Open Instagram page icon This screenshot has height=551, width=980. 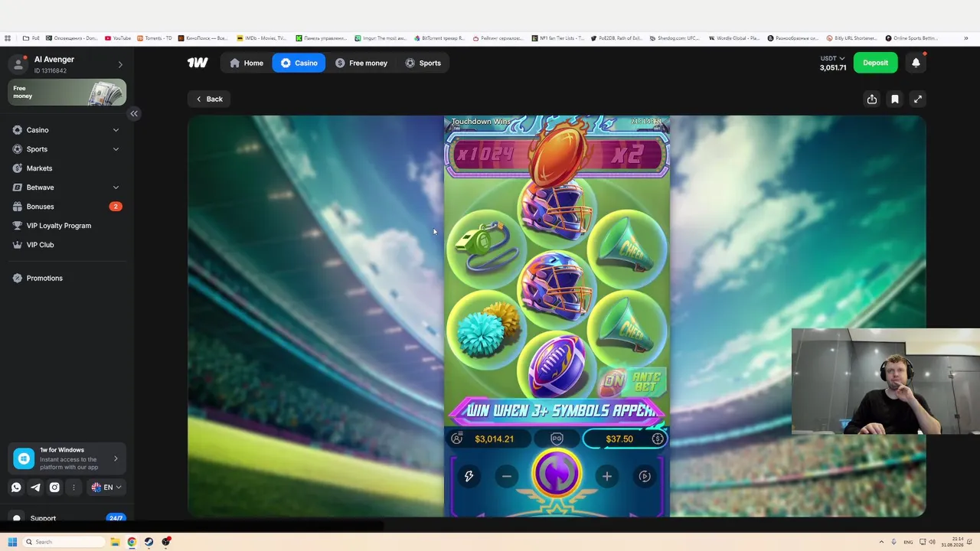click(54, 487)
